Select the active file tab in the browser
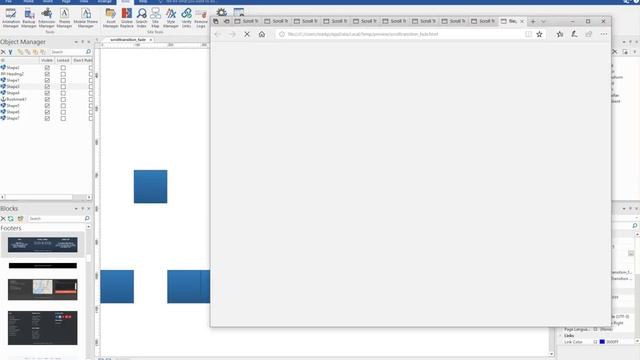Viewport: 640px width, 360px height. tap(512, 21)
